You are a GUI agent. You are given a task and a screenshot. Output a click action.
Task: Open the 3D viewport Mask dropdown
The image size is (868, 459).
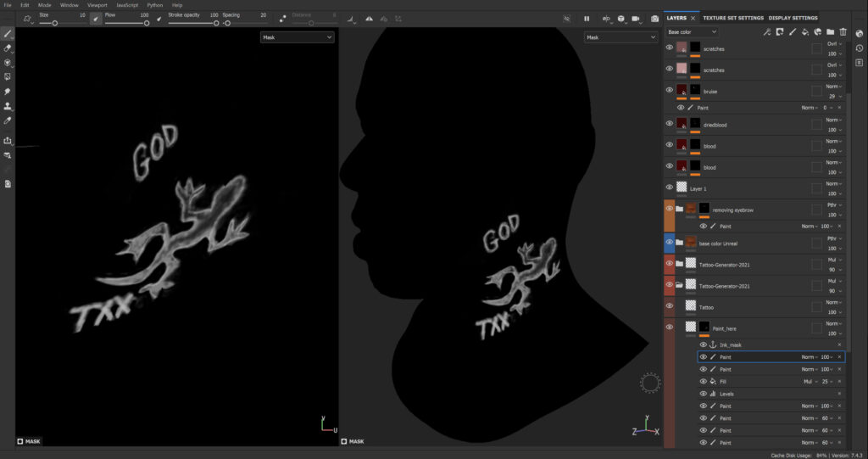point(620,37)
